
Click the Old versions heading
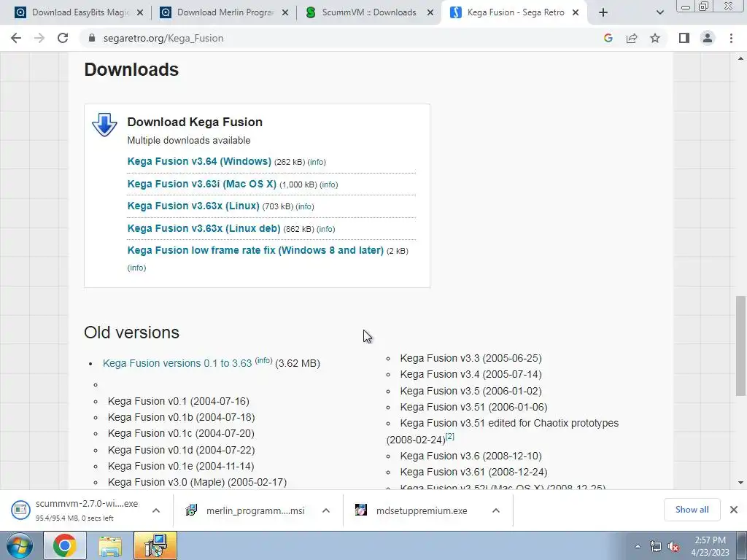(x=131, y=332)
